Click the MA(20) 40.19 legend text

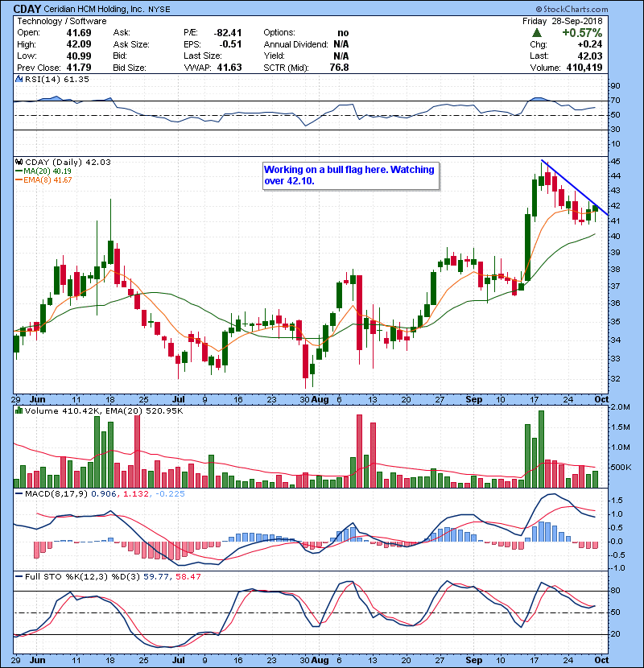tap(47, 171)
